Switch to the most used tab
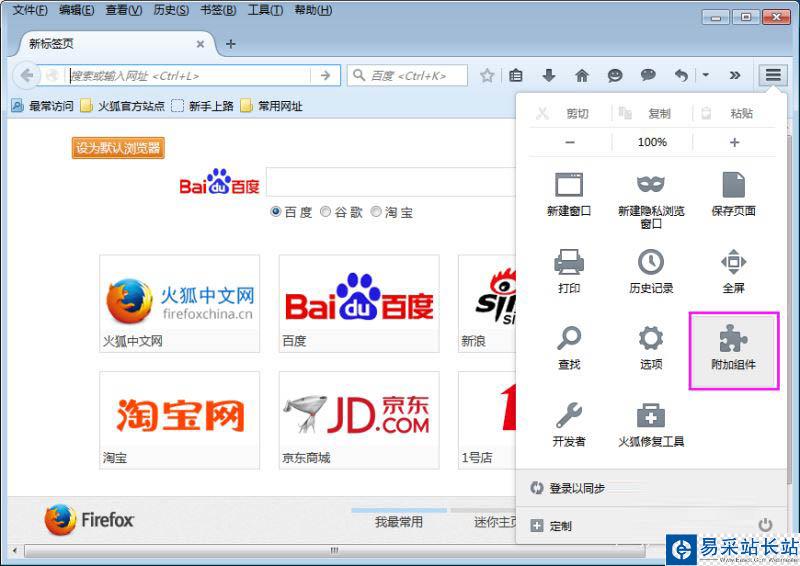Viewport: 800px width, 566px height. pos(399,522)
